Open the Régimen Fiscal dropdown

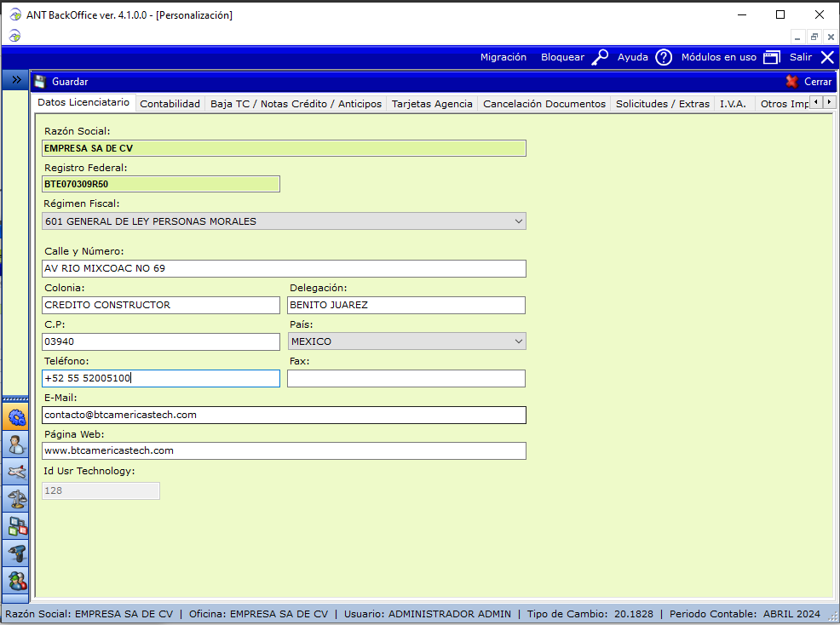(284, 221)
